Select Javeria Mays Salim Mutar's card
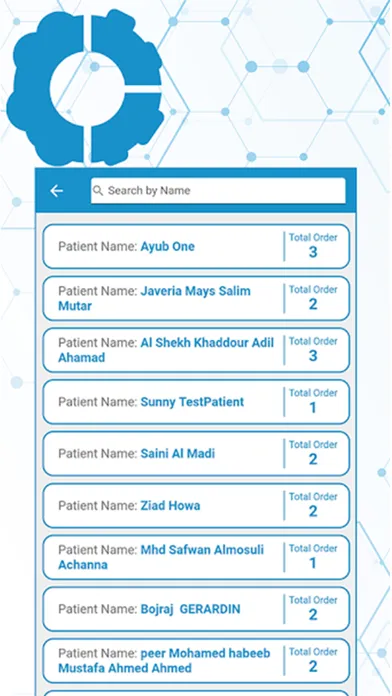Viewport: 392px width, 696px height. 196,298
